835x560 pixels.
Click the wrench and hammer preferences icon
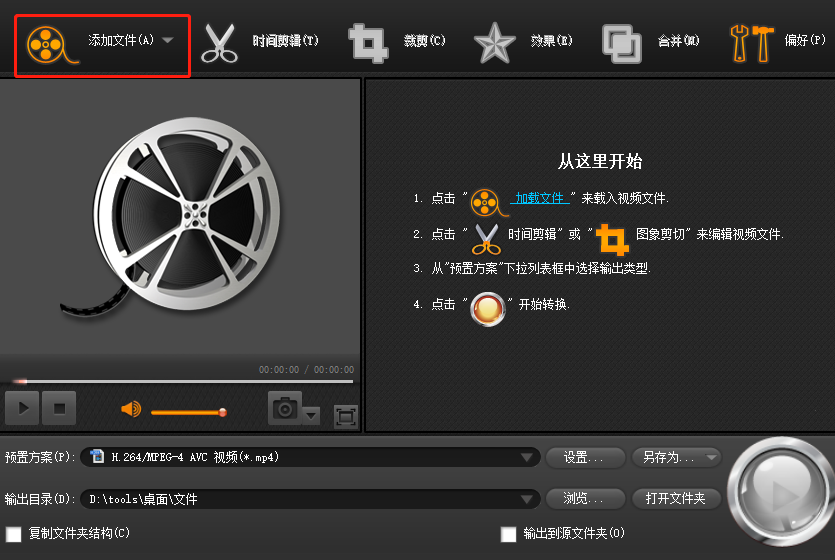coord(751,44)
